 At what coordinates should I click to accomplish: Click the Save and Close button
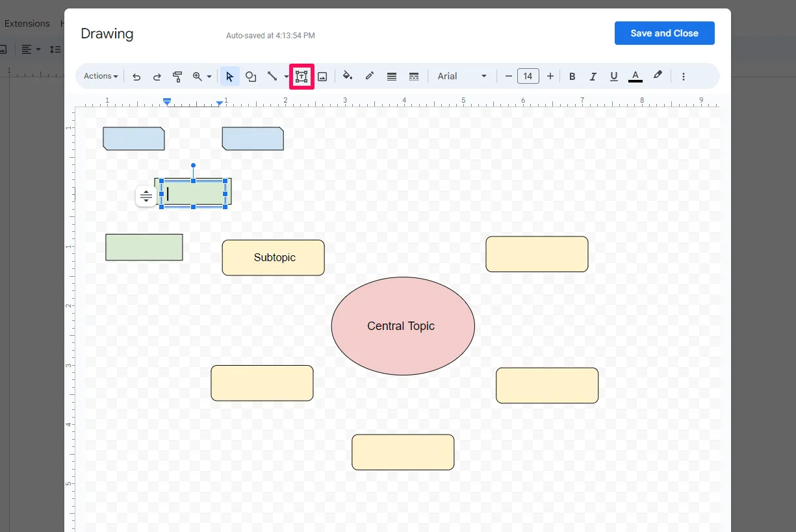[x=664, y=32]
